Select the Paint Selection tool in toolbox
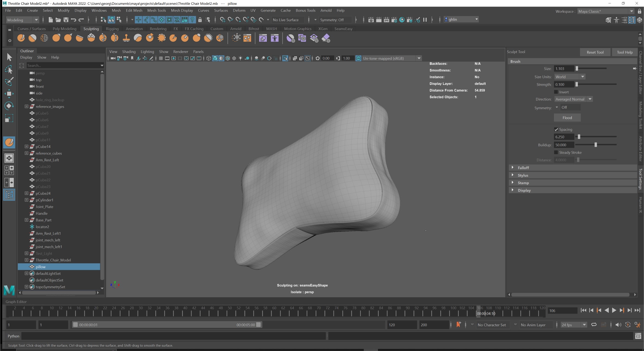 (x=9, y=81)
